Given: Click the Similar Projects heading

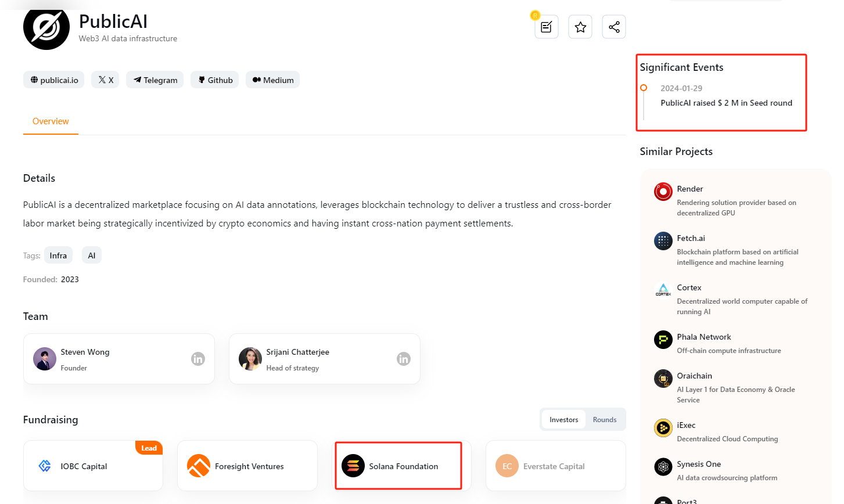Looking at the screenshot, I should (676, 152).
